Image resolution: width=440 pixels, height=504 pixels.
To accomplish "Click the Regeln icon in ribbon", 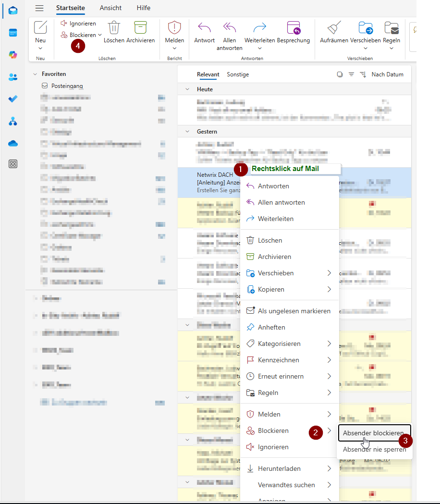I will 391,28.
